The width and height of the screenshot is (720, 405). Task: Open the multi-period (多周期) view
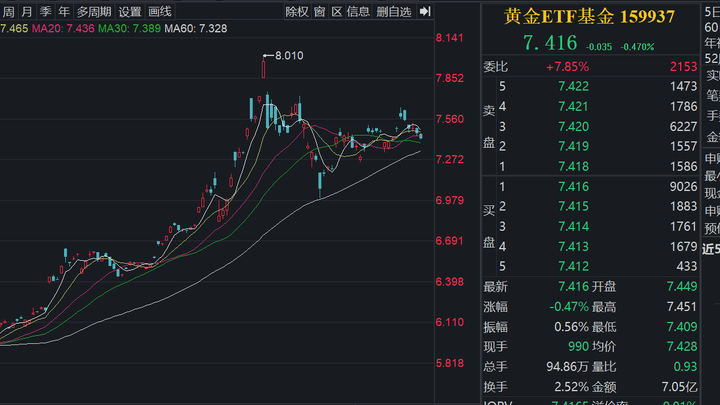coord(94,11)
